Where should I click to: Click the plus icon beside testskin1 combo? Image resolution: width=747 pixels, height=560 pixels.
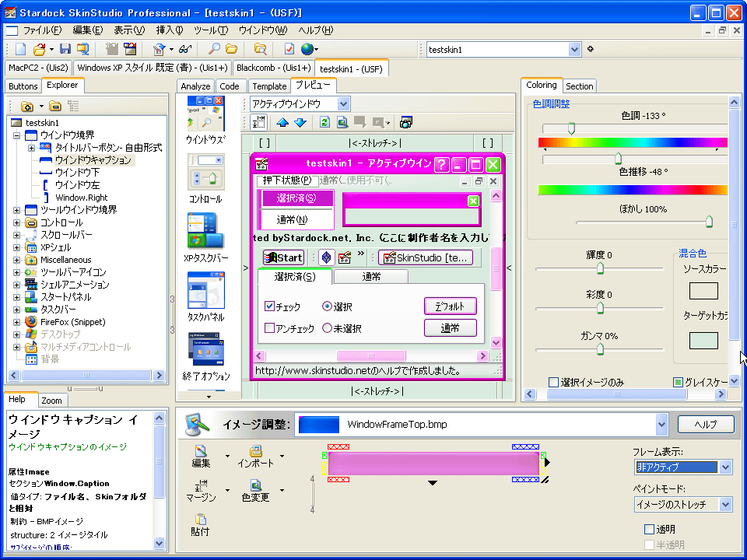tap(591, 48)
